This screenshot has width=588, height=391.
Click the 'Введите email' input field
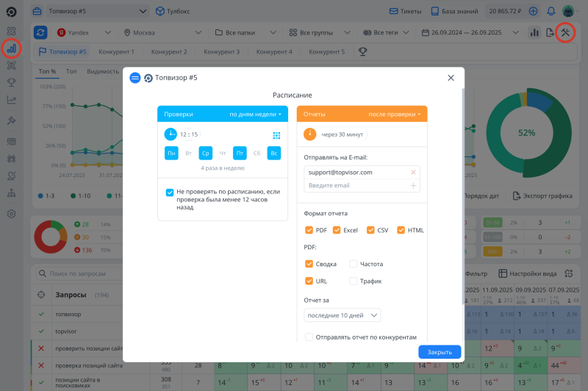tap(356, 186)
